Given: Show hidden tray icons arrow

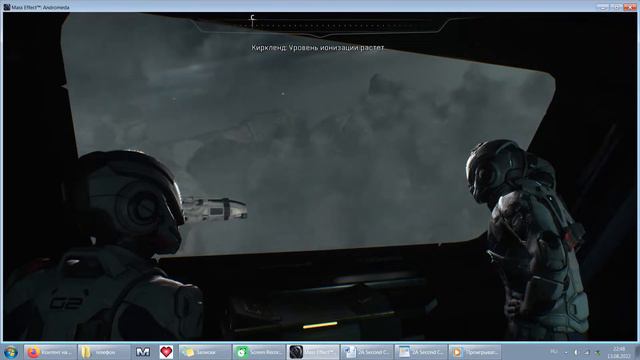Looking at the screenshot, I should coord(566,352).
